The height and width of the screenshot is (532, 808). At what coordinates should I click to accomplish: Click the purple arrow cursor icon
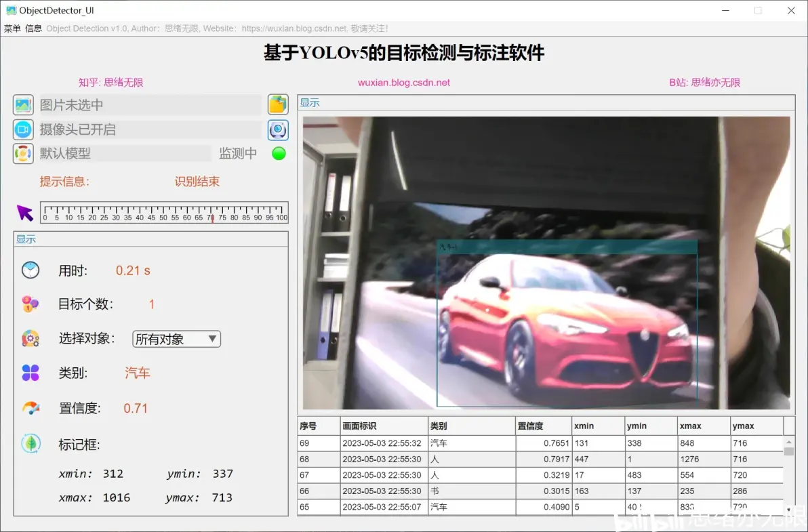24,212
